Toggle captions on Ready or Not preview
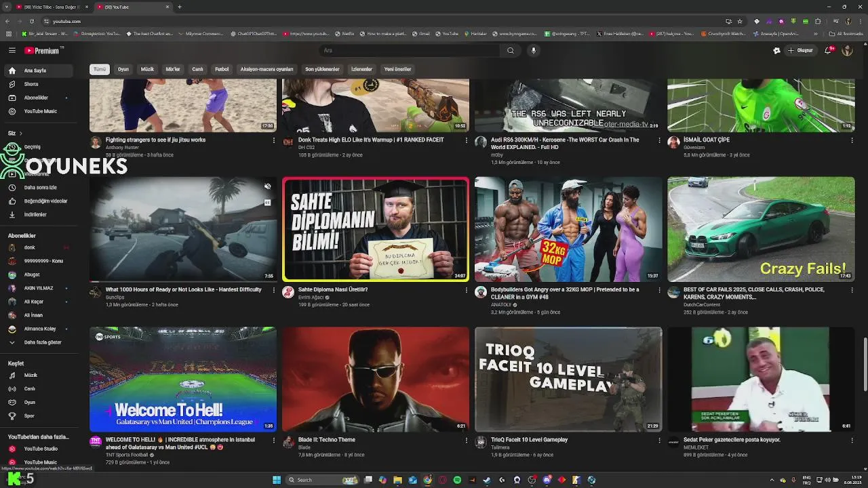This screenshot has width=868, height=488. 268,202
